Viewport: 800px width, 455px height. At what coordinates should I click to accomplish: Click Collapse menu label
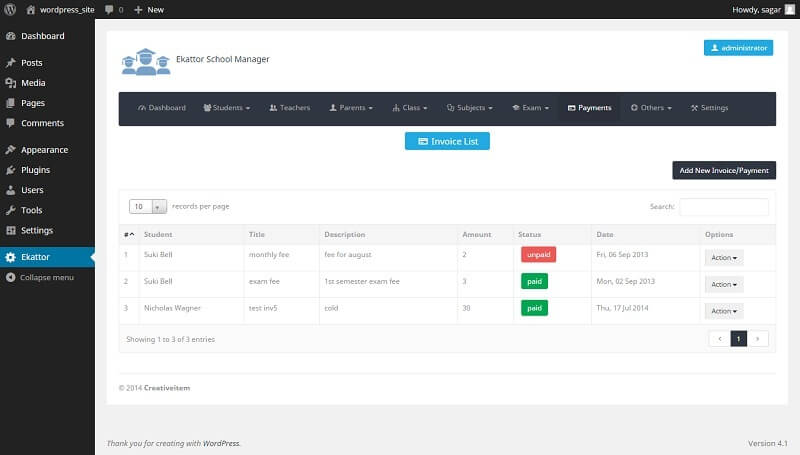coord(47,277)
